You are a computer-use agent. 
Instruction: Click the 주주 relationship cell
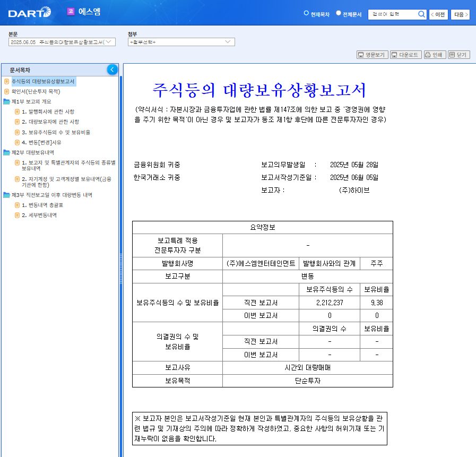point(376,264)
